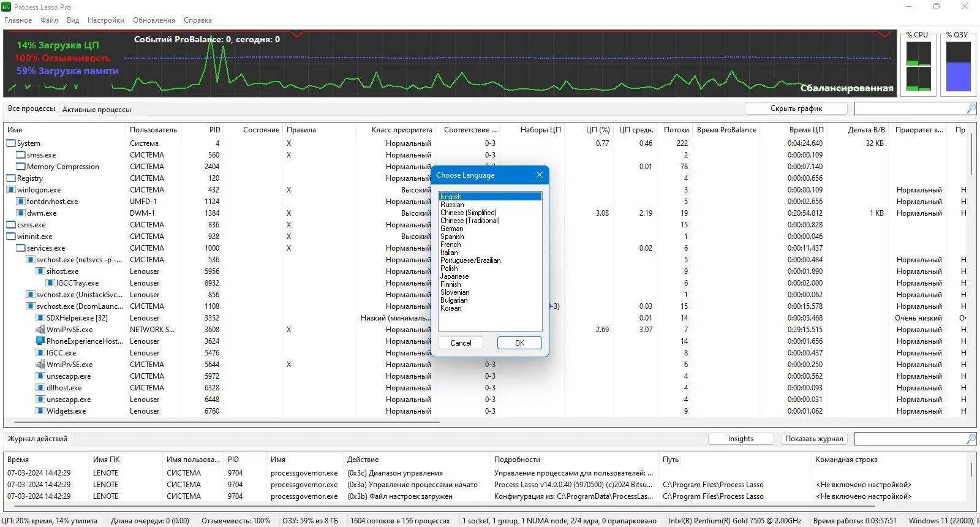Open the Главное menu
Image resolution: width=980 pixels, height=527 pixels.
click(x=18, y=20)
